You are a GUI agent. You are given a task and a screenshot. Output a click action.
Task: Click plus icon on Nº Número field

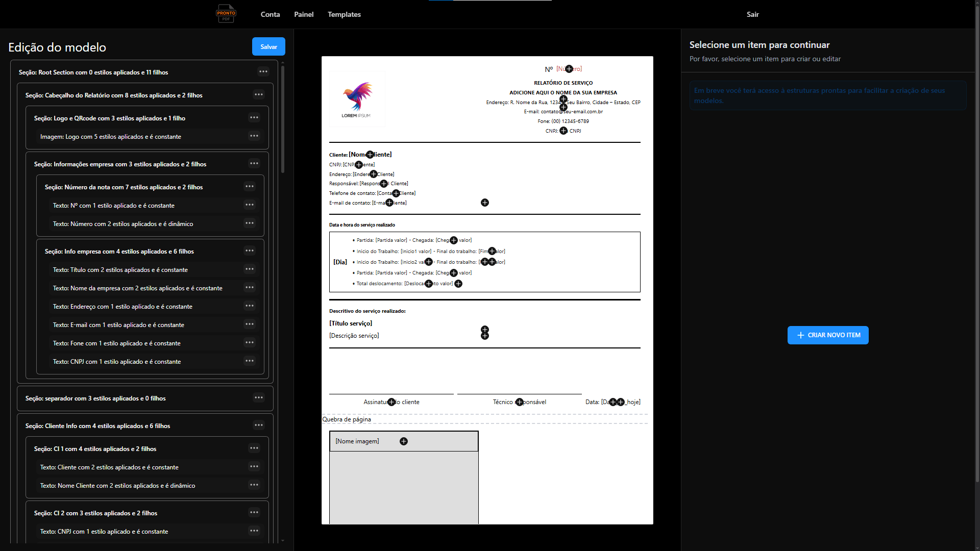(569, 69)
